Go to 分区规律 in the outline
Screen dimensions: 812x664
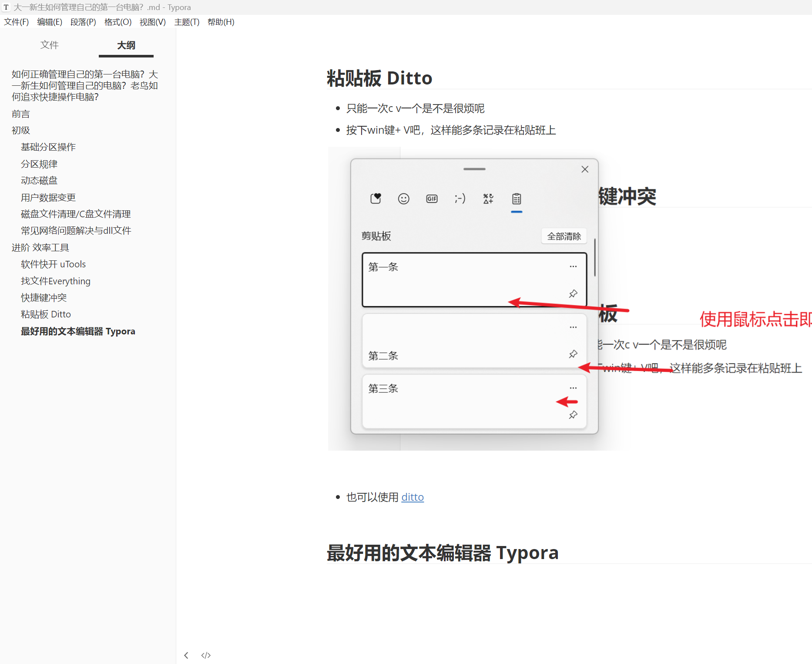click(x=39, y=164)
